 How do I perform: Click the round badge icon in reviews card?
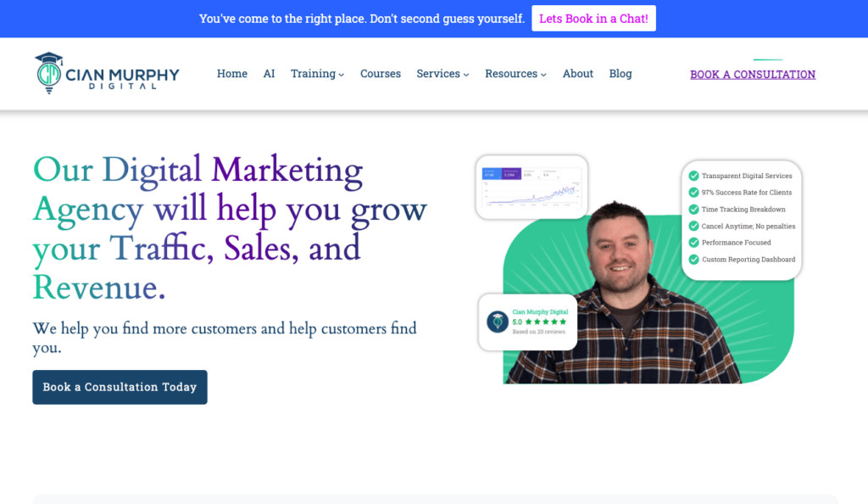[x=497, y=322]
